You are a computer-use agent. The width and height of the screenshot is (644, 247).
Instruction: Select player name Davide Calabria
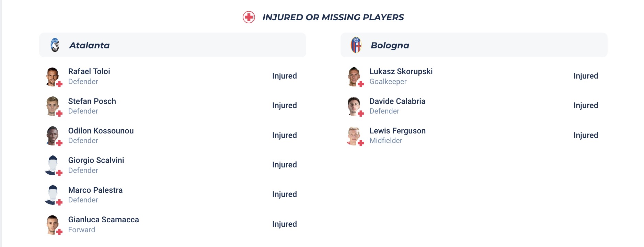pos(397,101)
